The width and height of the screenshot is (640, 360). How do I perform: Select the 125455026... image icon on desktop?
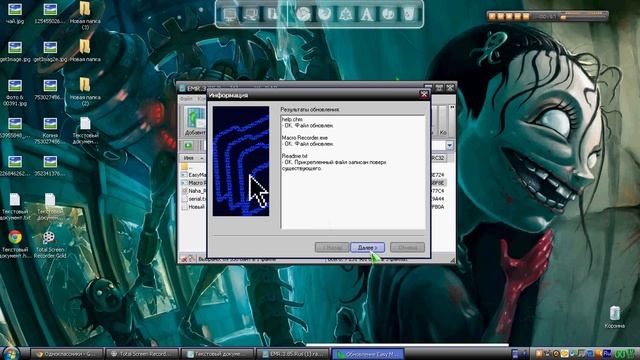click(x=50, y=13)
